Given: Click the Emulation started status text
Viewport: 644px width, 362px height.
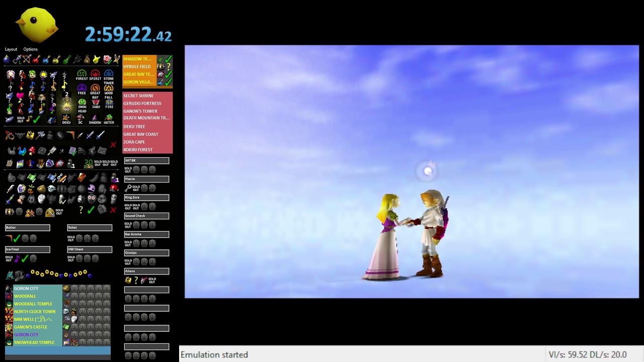Looking at the screenshot, I should 214,354.
